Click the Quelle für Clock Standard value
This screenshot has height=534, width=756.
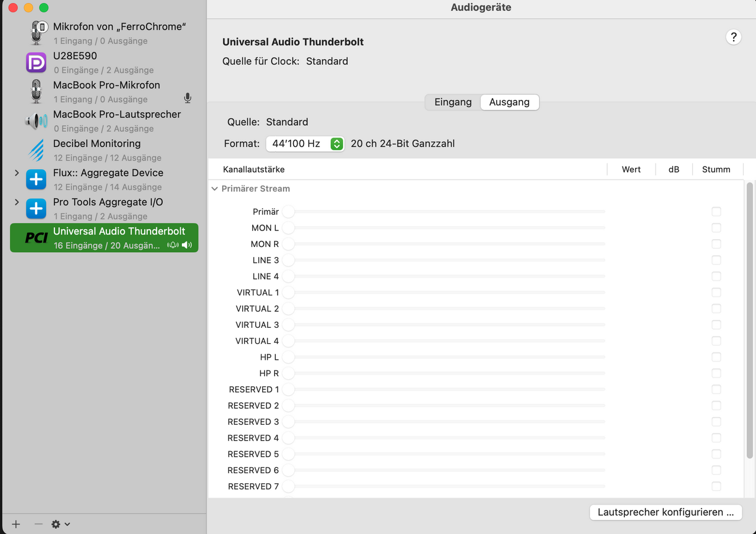click(x=327, y=61)
